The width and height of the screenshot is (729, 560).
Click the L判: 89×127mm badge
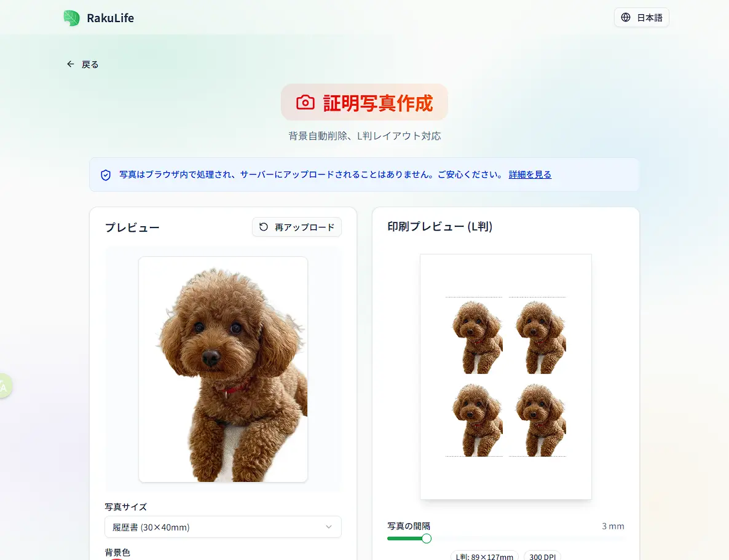tap(484, 556)
